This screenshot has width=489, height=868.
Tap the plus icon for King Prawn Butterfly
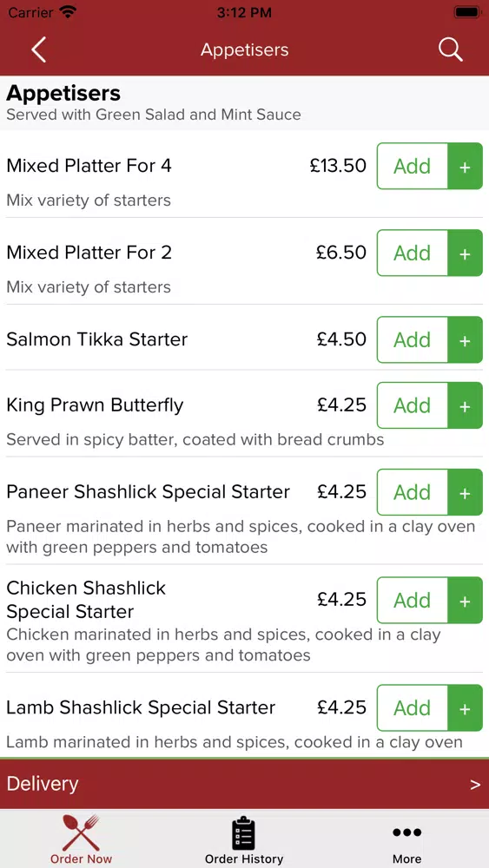[x=466, y=405]
